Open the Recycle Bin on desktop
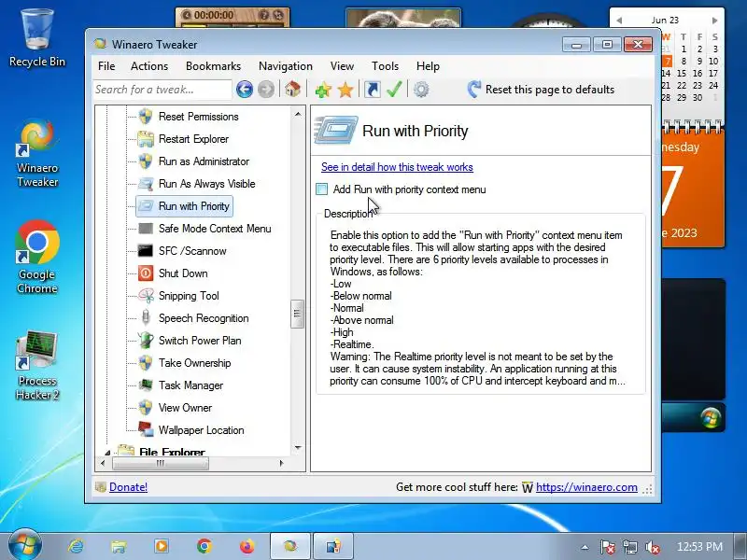This screenshot has width=747, height=560. (x=37, y=39)
